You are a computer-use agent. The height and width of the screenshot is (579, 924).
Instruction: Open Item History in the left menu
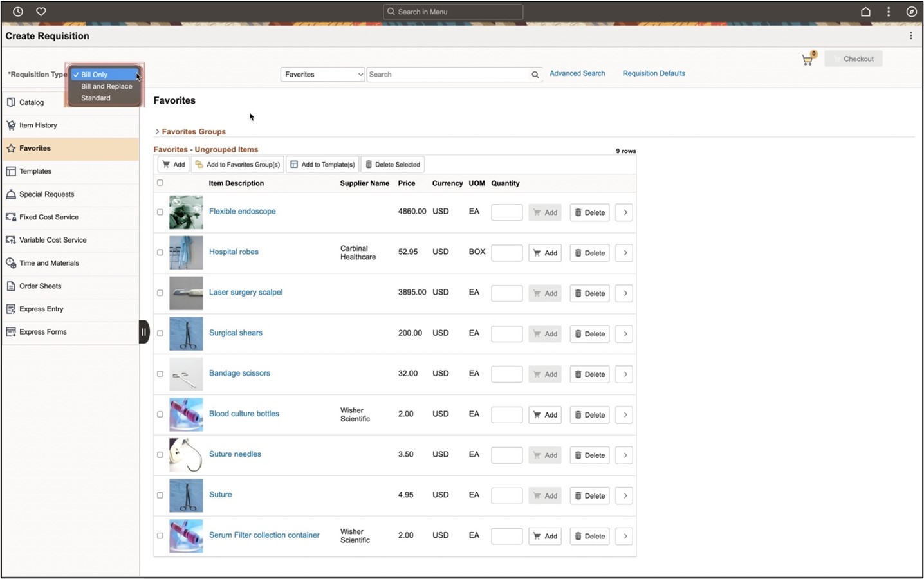click(x=71, y=125)
